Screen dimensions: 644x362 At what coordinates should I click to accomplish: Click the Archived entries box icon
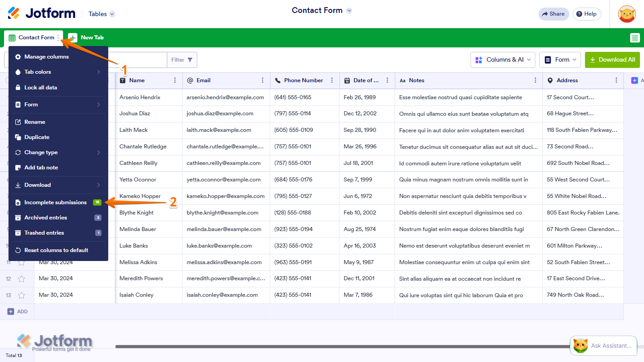pyautogui.click(x=18, y=218)
